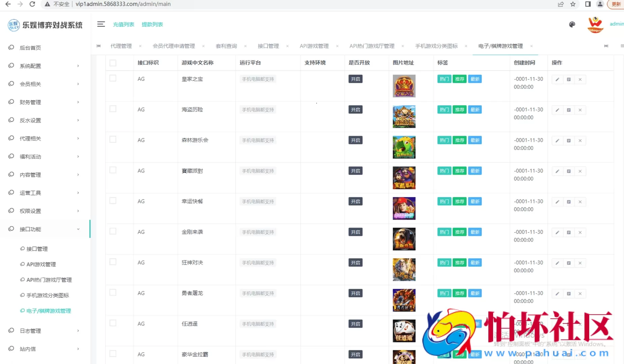Open the log icon for 海盗历险 row
624x364 pixels.
[569, 110]
